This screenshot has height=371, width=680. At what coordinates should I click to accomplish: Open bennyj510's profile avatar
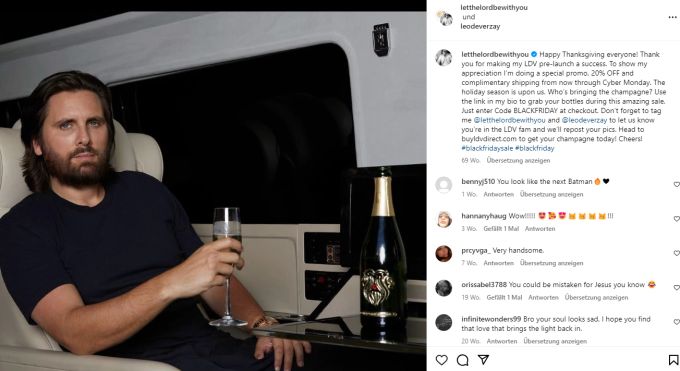[x=444, y=185]
